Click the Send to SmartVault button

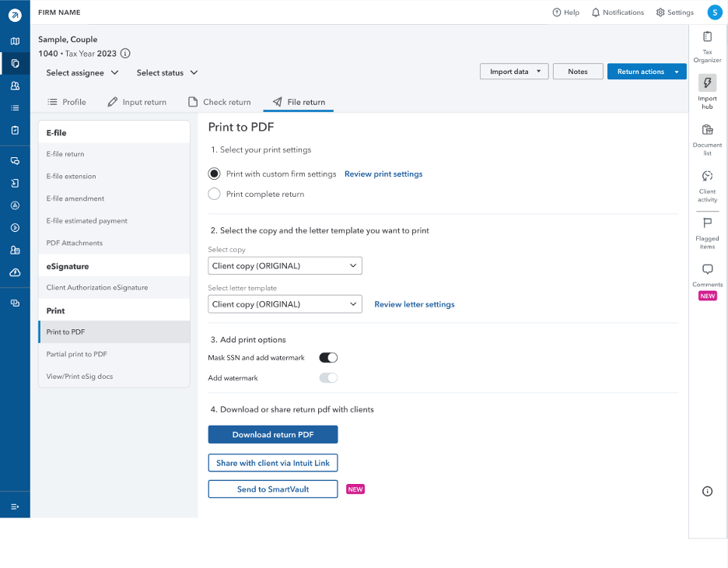click(x=273, y=489)
